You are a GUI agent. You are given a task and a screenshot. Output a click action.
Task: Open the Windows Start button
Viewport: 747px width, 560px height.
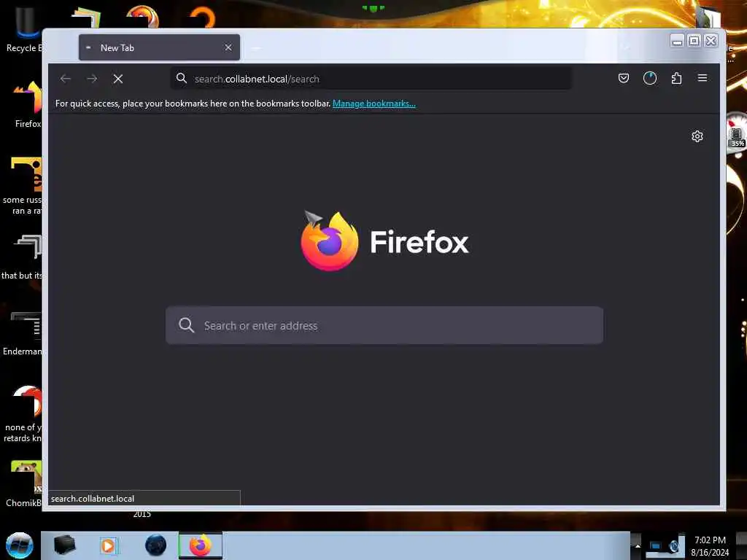20,545
